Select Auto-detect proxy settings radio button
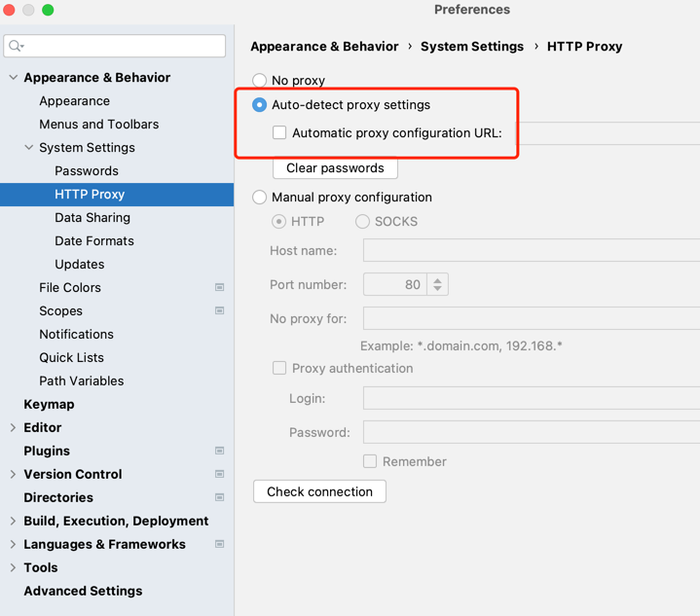The image size is (700, 616). pyautogui.click(x=259, y=105)
